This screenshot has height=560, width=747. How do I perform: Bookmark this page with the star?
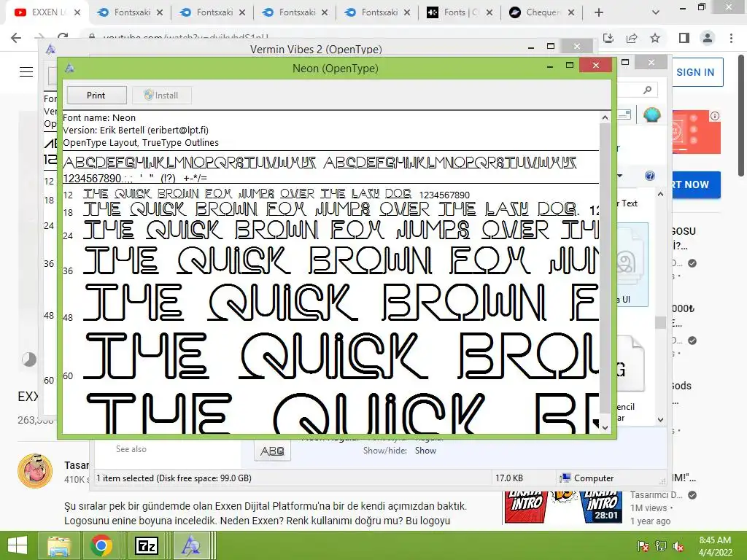point(655,38)
